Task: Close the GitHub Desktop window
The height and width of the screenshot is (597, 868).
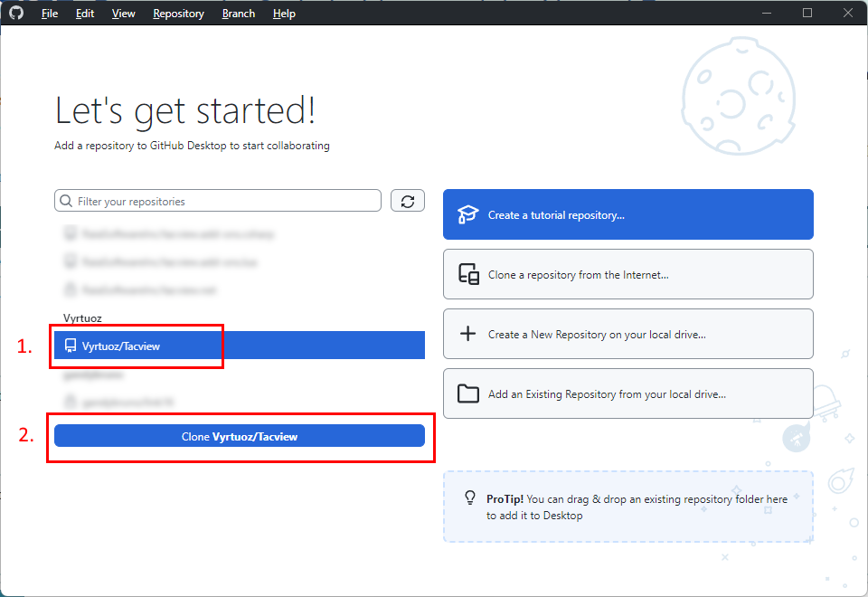Action: pos(847,13)
